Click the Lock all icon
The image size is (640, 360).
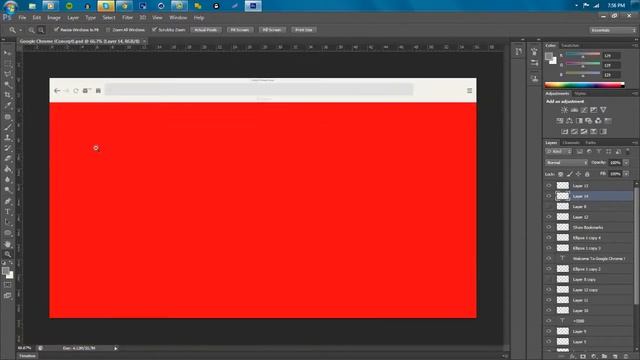[x=587, y=174]
